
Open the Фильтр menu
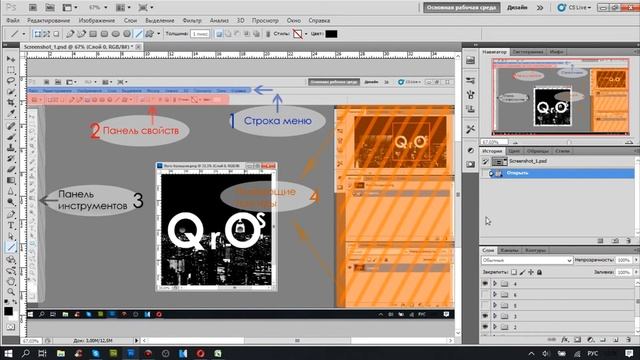pyautogui.click(x=192, y=20)
